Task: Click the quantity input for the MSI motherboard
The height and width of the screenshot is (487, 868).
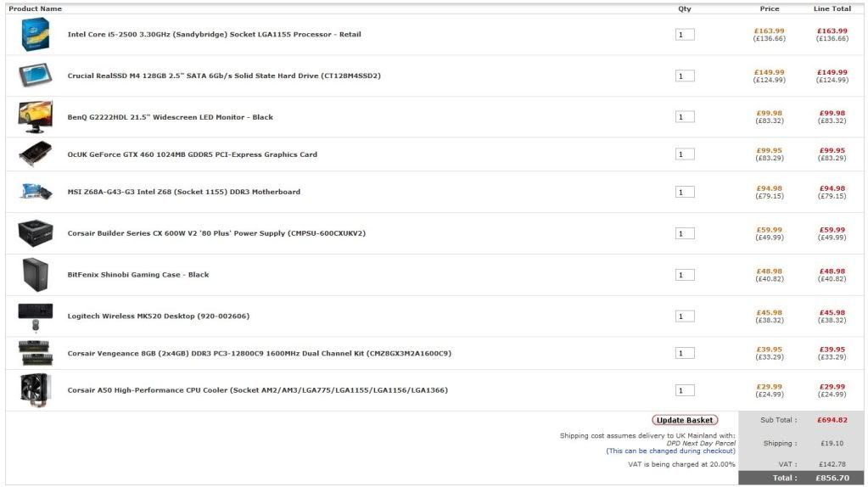Action: click(685, 192)
